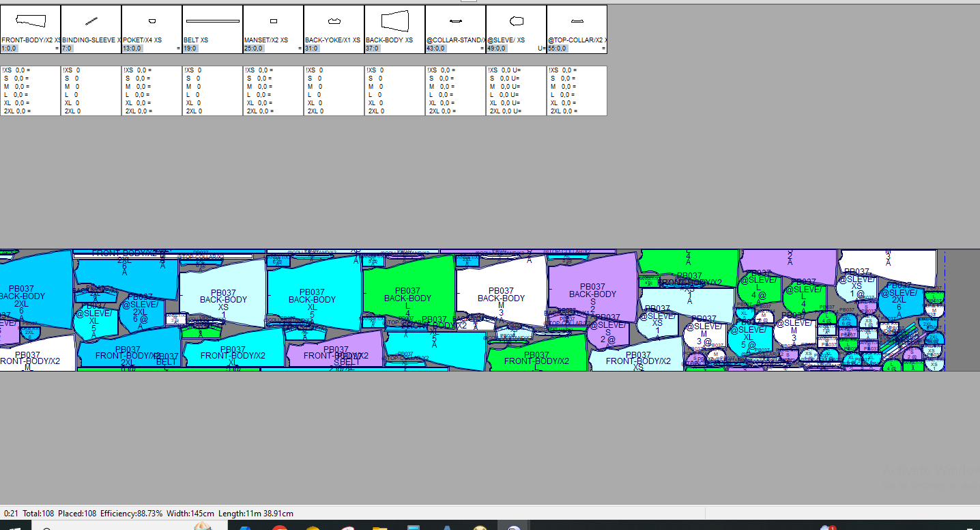The image size is (980, 530).
Task: Select the BINDING-SLEEVE piece icon
Action: tap(91, 21)
